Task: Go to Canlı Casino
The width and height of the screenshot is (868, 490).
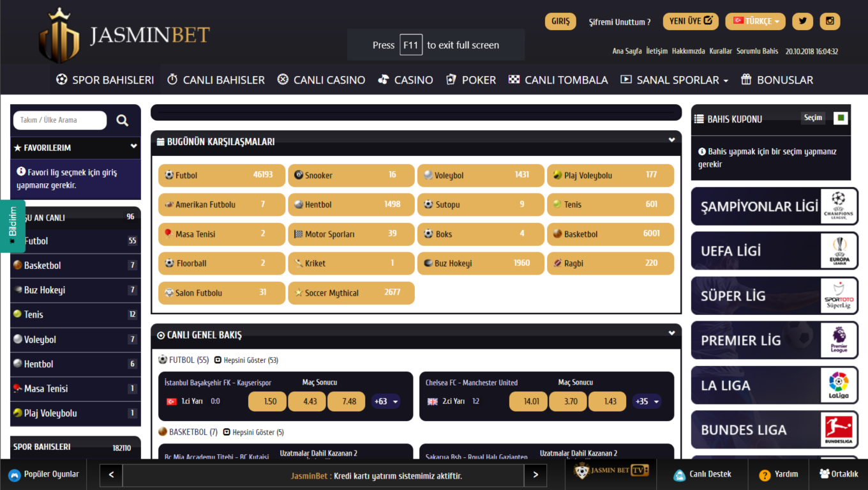Action: tap(321, 80)
